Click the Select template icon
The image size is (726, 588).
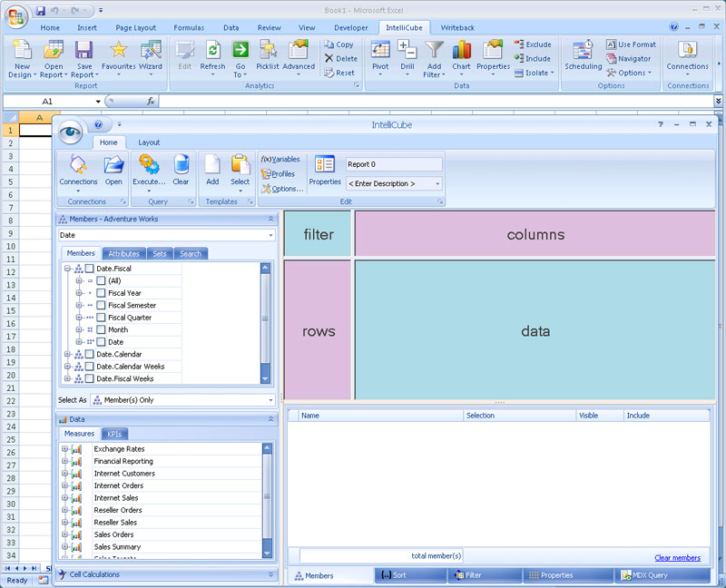[240, 165]
